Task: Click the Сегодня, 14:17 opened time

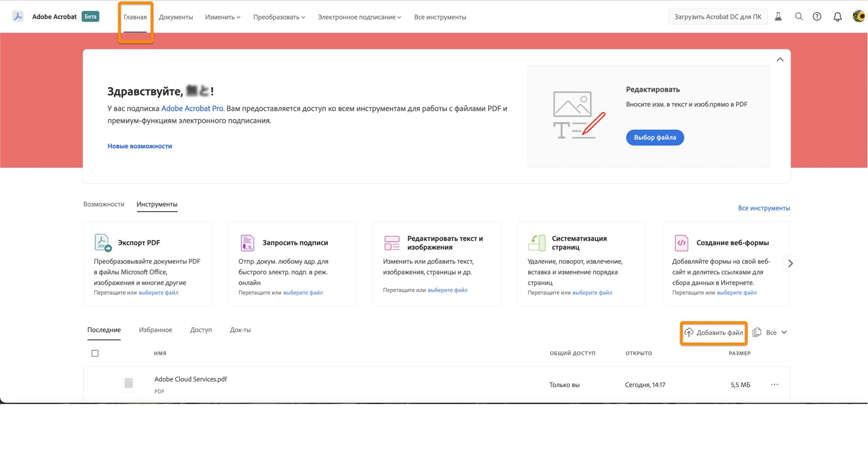Action: point(645,385)
